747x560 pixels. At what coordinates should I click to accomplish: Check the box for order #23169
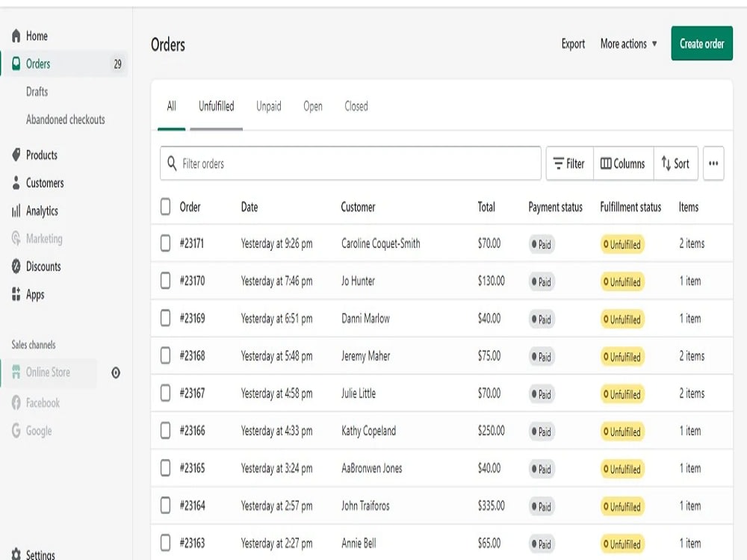165,317
